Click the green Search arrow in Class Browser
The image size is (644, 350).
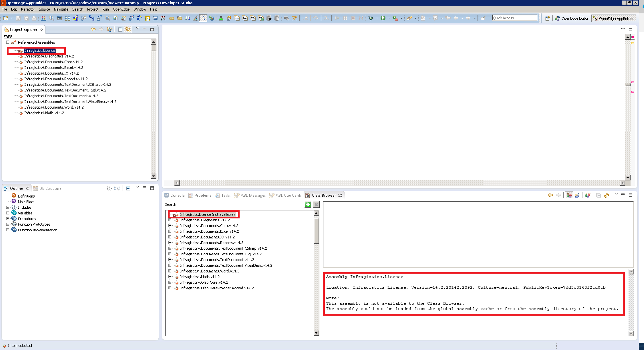pos(308,204)
